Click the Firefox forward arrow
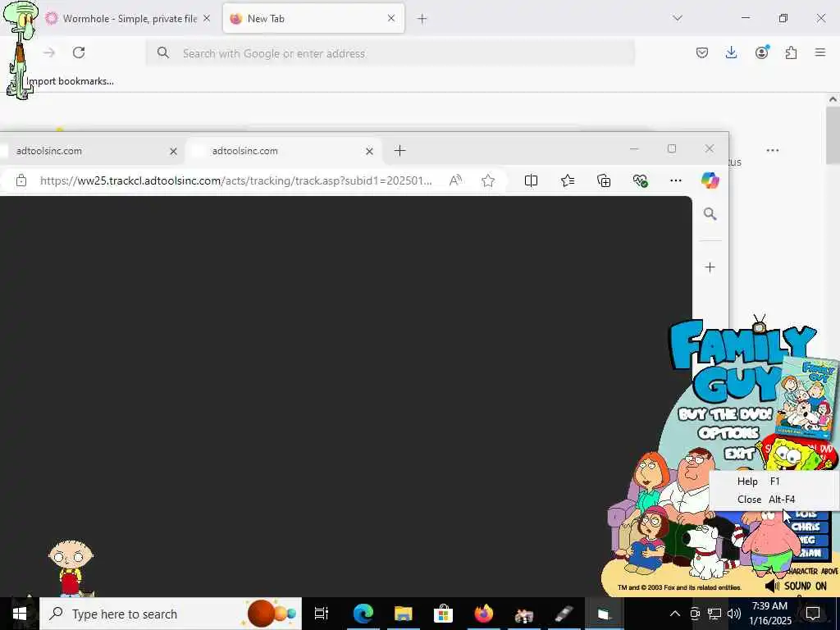The height and width of the screenshot is (630, 840). click(x=49, y=52)
